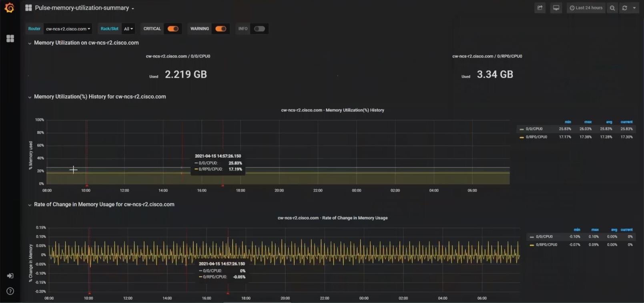Share the dashboard using the share icon
This screenshot has width=644, height=303.
pos(540,8)
